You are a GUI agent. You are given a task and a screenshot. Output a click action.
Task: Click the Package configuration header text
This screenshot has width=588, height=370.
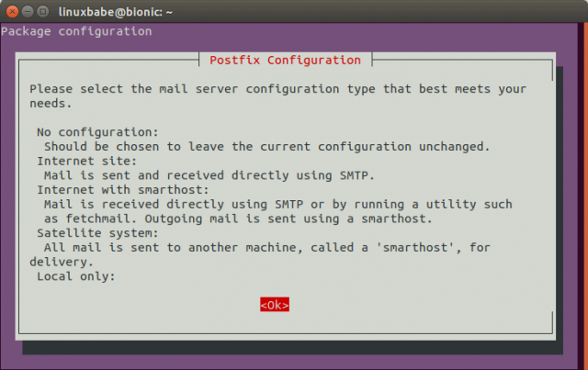(76, 31)
